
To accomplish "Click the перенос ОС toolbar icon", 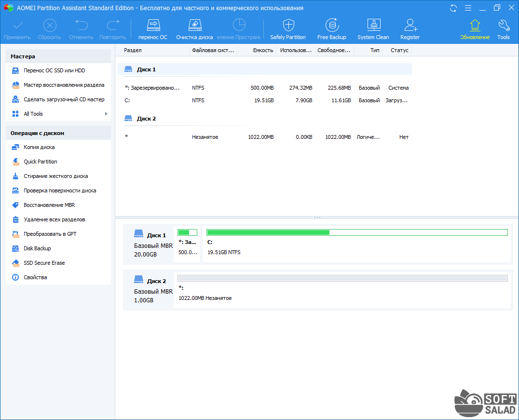I will 153,29.
